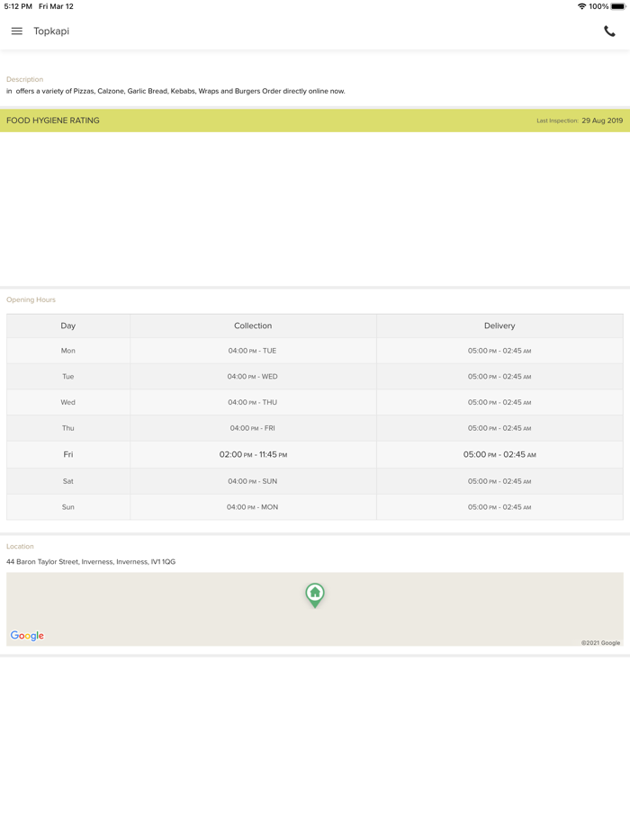Select the Food Hygiene Rating banner
Screen dimensions: 630x840
315,121
